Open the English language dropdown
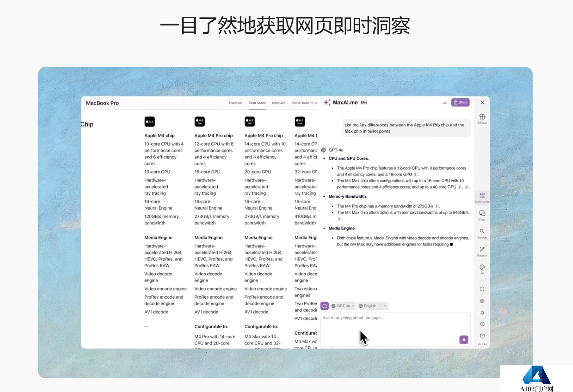Image resolution: width=573 pixels, height=392 pixels. pyautogui.click(x=373, y=306)
